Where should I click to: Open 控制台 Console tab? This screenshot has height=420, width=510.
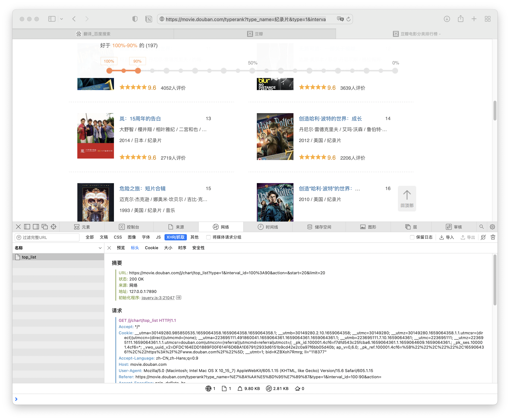[129, 227]
